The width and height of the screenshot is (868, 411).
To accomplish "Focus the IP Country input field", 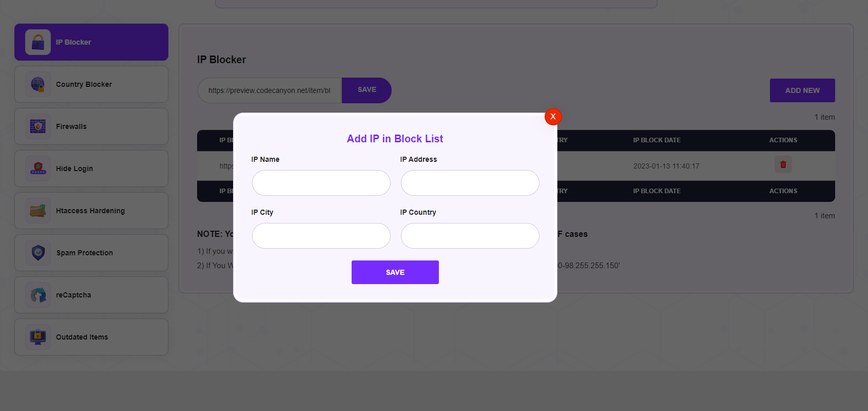I will 470,236.
